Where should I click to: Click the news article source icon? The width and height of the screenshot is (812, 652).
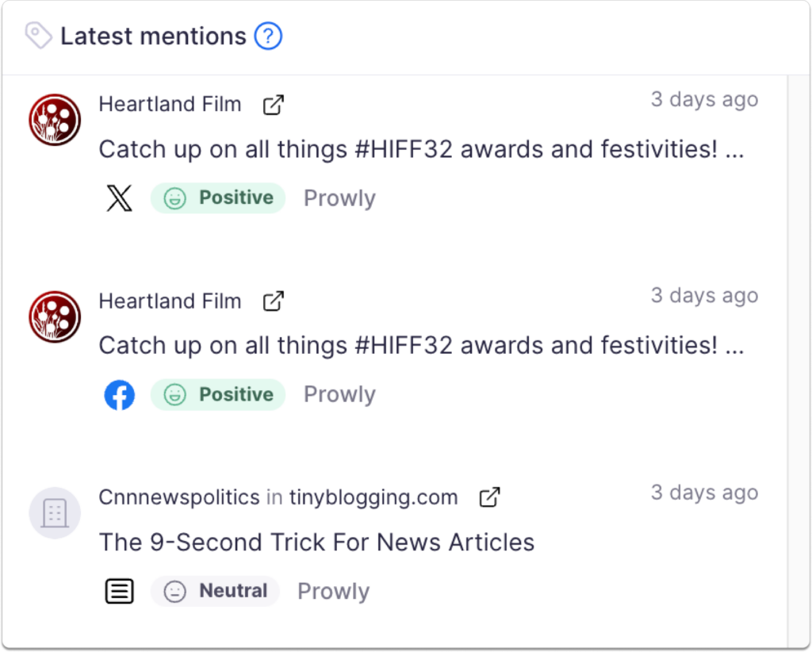point(119,591)
